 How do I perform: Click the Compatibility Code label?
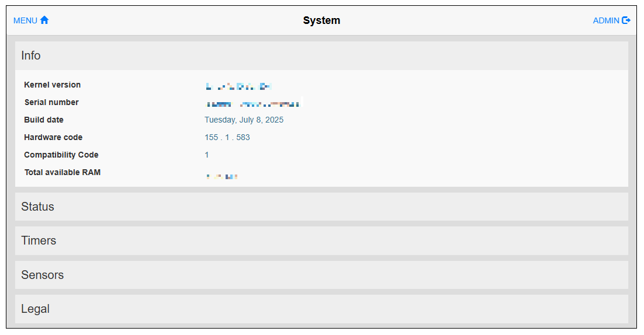click(61, 155)
